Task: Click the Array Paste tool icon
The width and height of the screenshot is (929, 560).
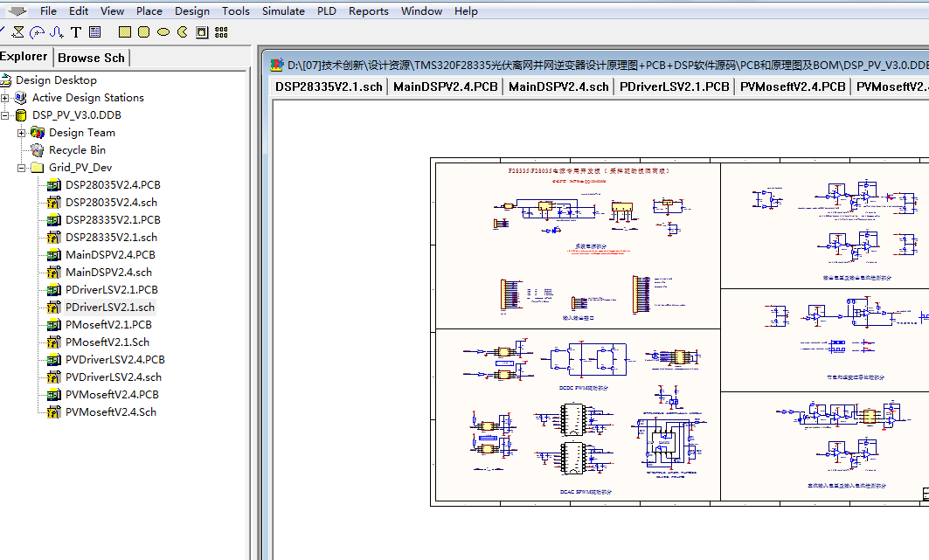Action: 221,32
